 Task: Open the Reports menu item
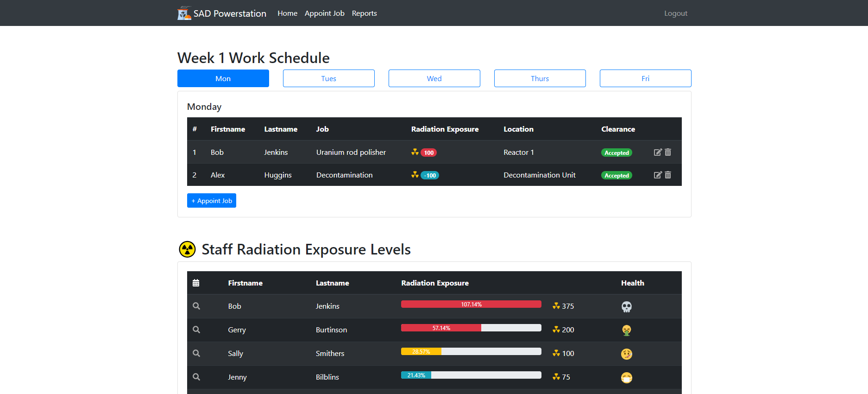[x=364, y=13]
